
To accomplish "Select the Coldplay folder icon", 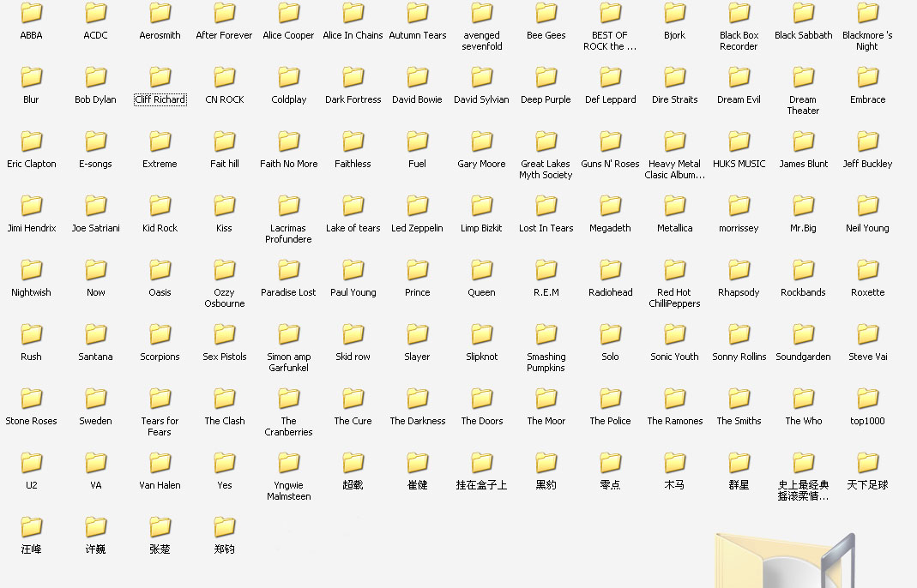I will point(289,76).
